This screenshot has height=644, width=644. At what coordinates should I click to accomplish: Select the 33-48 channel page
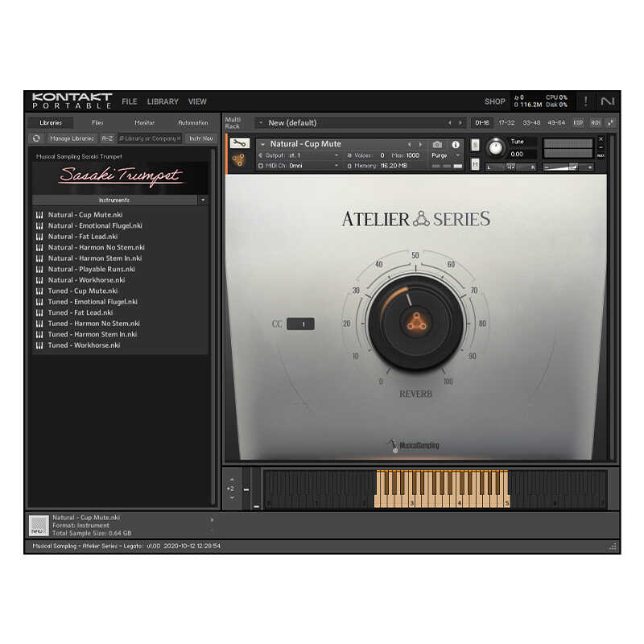[531, 123]
